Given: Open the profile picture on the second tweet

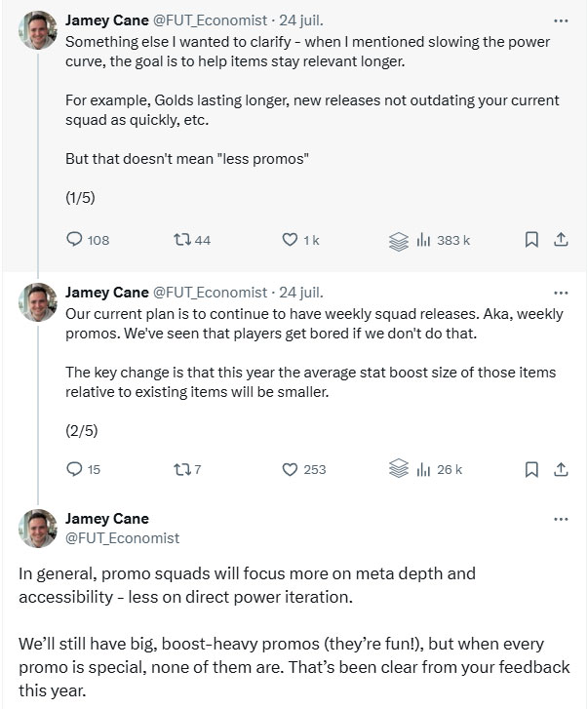Looking at the screenshot, I should (x=38, y=302).
